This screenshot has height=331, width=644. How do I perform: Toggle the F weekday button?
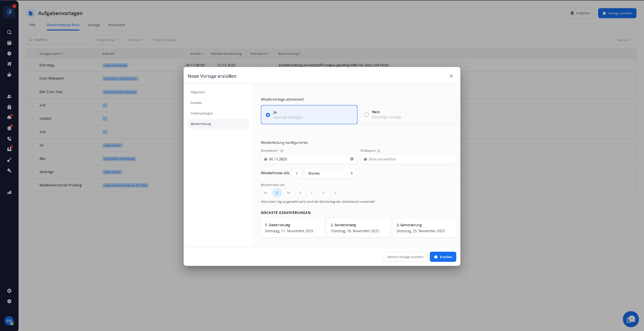tap(312, 193)
